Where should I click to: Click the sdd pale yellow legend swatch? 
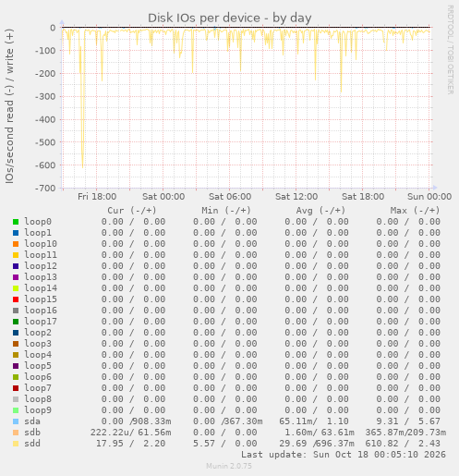pyautogui.click(x=16, y=444)
